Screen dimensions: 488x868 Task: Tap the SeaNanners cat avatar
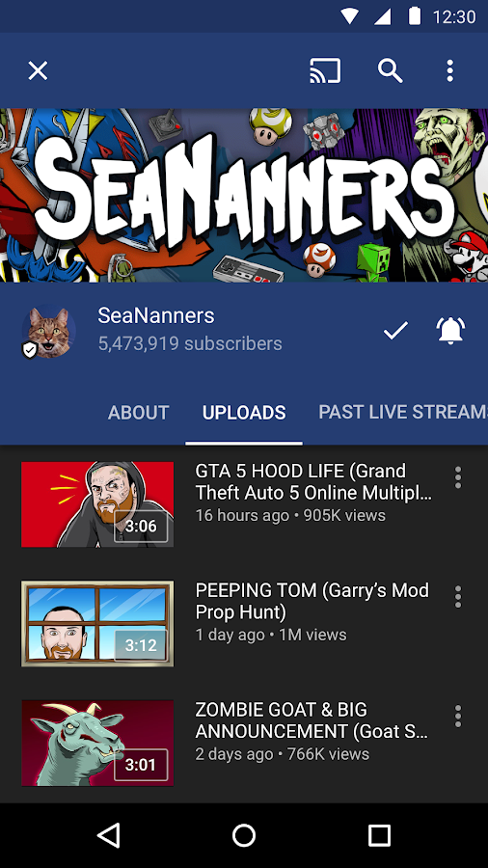(48, 331)
